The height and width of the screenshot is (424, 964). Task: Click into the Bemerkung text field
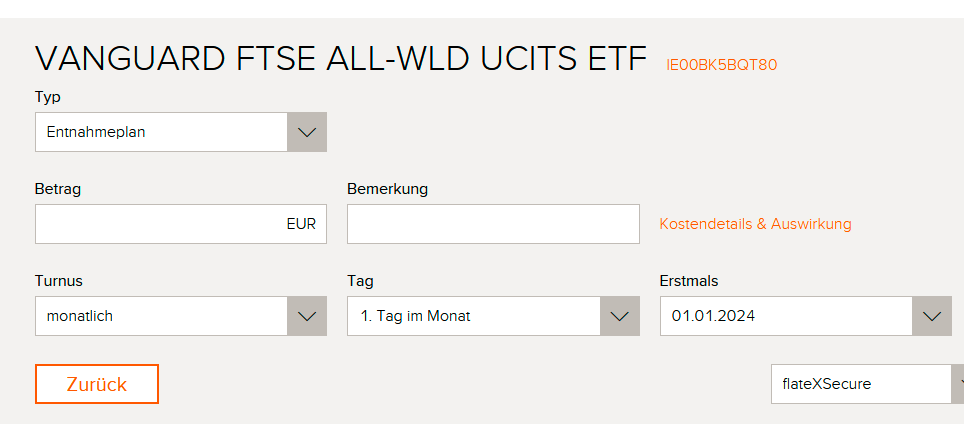(x=493, y=224)
